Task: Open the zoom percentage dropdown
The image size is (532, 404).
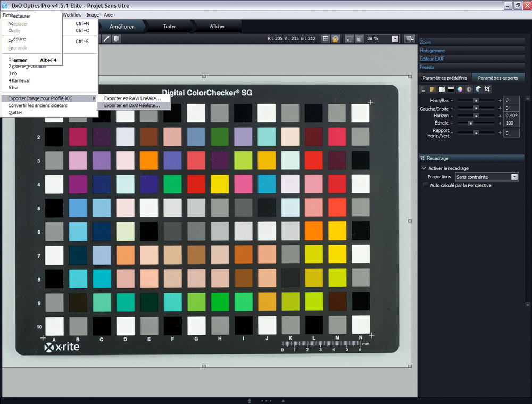Action: coord(395,39)
